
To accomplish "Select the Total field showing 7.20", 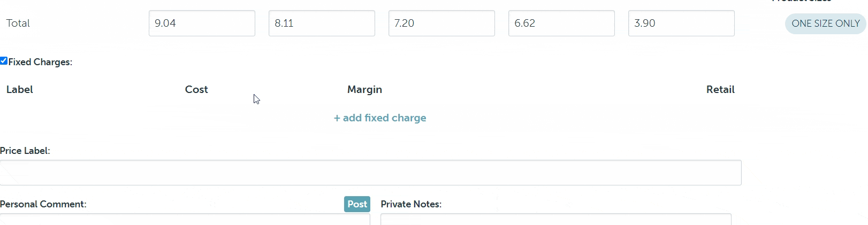I will coord(441,24).
